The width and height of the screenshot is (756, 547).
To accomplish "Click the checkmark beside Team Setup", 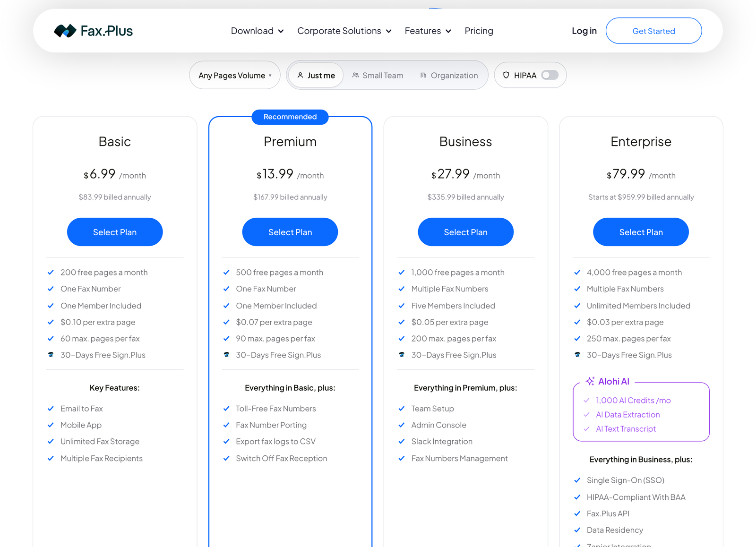I will [402, 409].
